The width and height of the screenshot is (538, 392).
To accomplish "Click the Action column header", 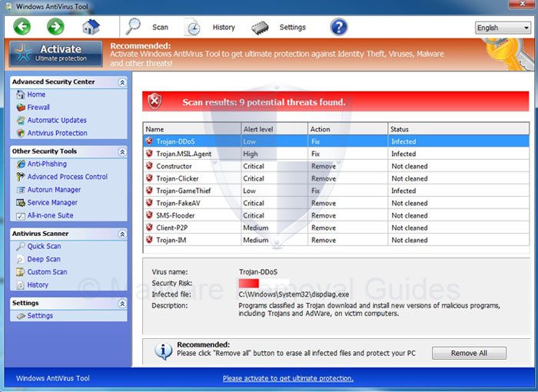I will [x=348, y=129].
